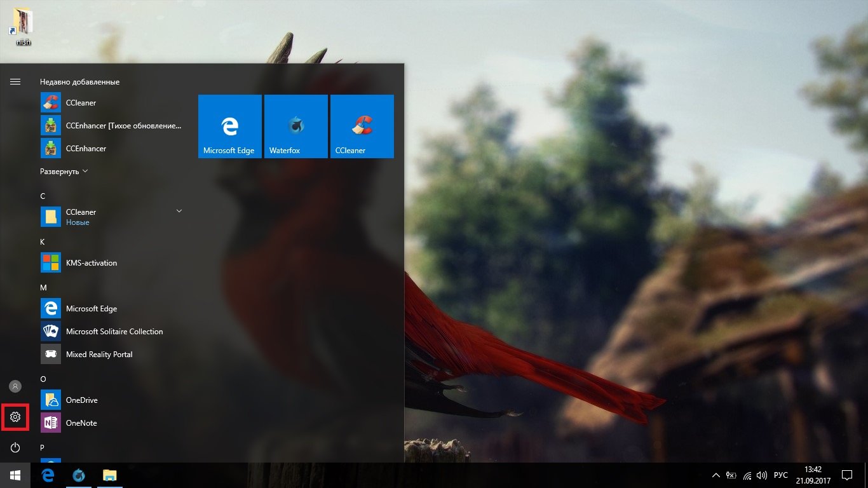This screenshot has width=868, height=488.
Task: Click the letter O group header
Action: tap(43, 379)
